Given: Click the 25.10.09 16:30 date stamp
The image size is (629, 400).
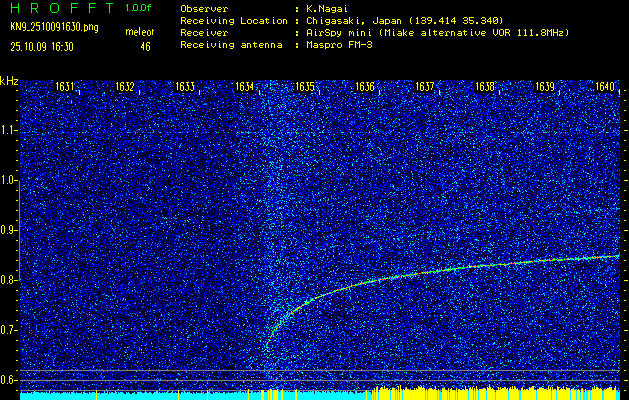Looking at the screenshot, I should pos(46,46).
